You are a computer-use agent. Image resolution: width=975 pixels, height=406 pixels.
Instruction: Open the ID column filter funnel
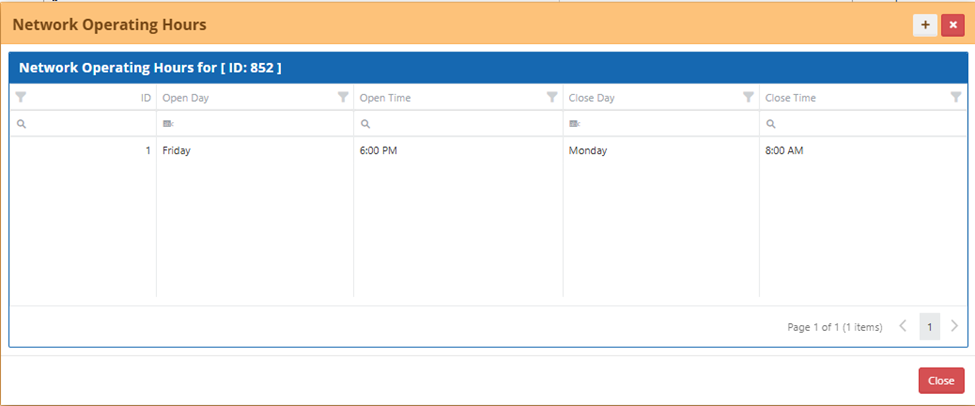21,98
